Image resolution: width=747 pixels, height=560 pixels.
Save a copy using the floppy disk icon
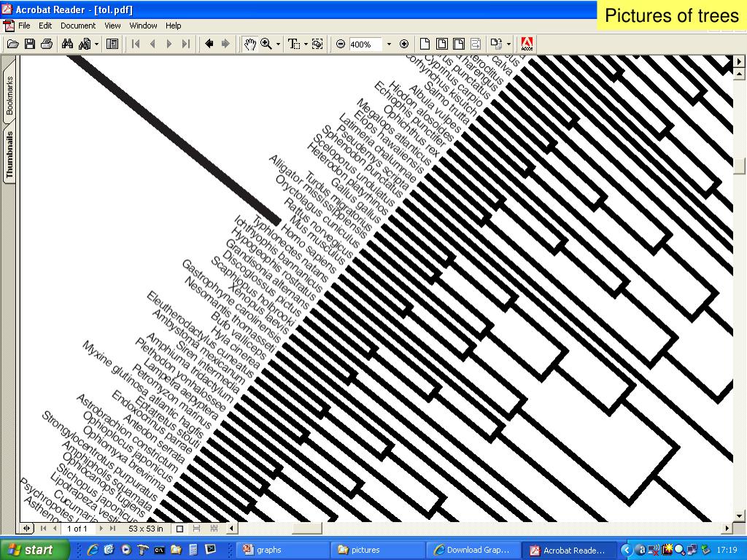(29, 44)
